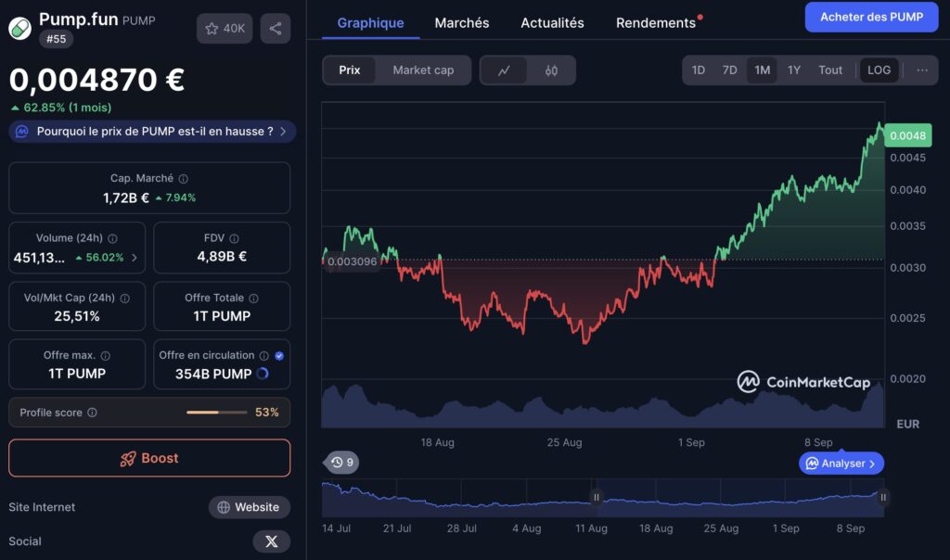Switch to candlestick chart icon
The image size is (950, 560).
click(551, 70)
